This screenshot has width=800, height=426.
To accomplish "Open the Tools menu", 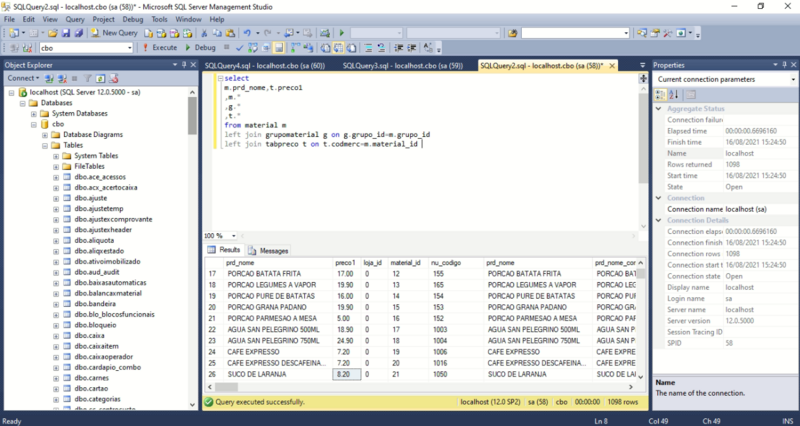I will click(159, 19).
